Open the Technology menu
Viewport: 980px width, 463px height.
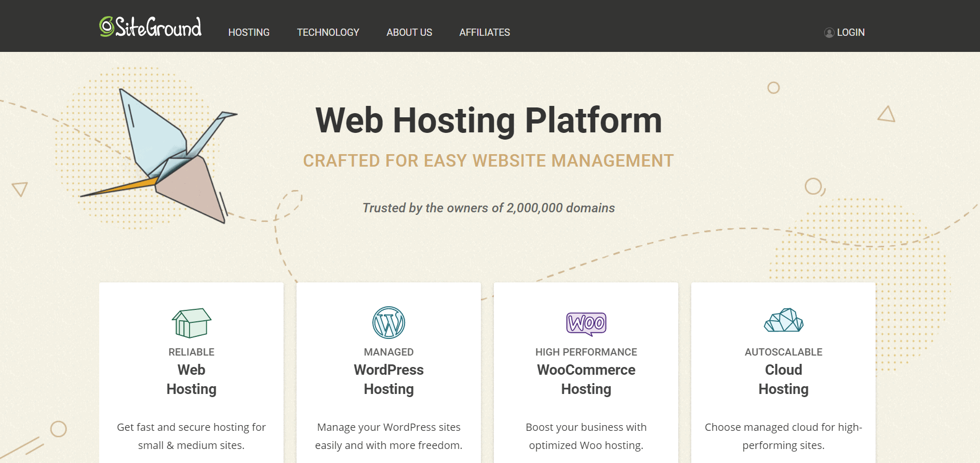point(328,32)
